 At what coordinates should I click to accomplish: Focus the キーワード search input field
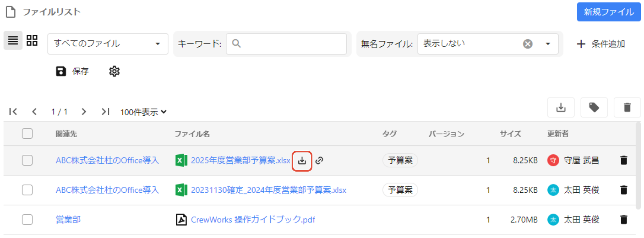[x=286, y=44]
